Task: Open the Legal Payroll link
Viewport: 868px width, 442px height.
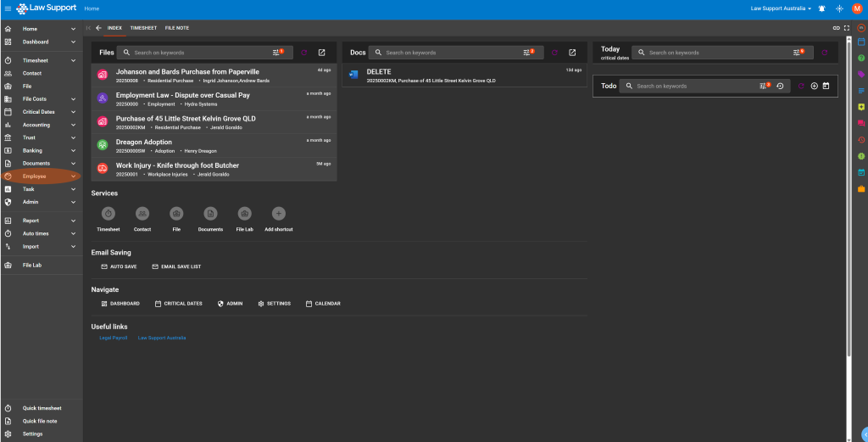Action: coord(114,338)
